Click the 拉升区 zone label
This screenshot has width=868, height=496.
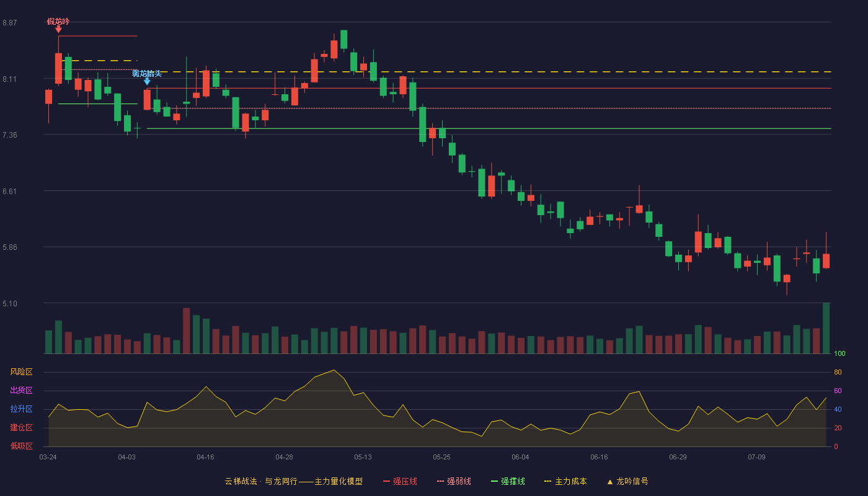[x=21, y=409]
